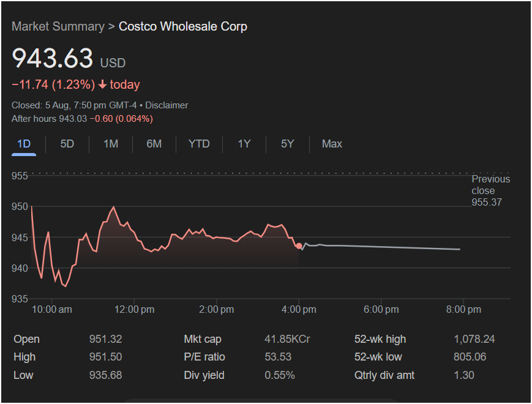Click the Mkt cap value 41.85KCr

pos(287,339)
